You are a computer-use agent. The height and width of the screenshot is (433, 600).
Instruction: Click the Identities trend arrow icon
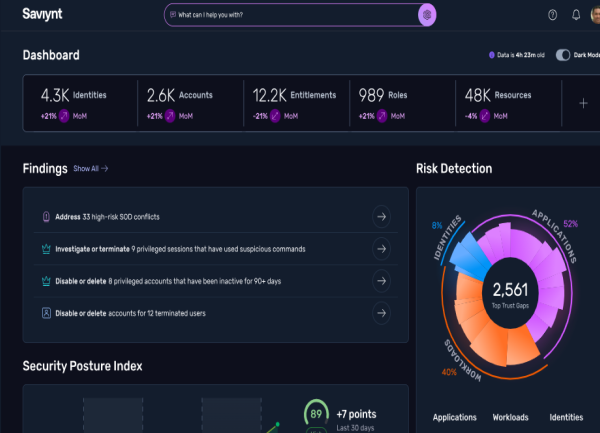[63, 116]
